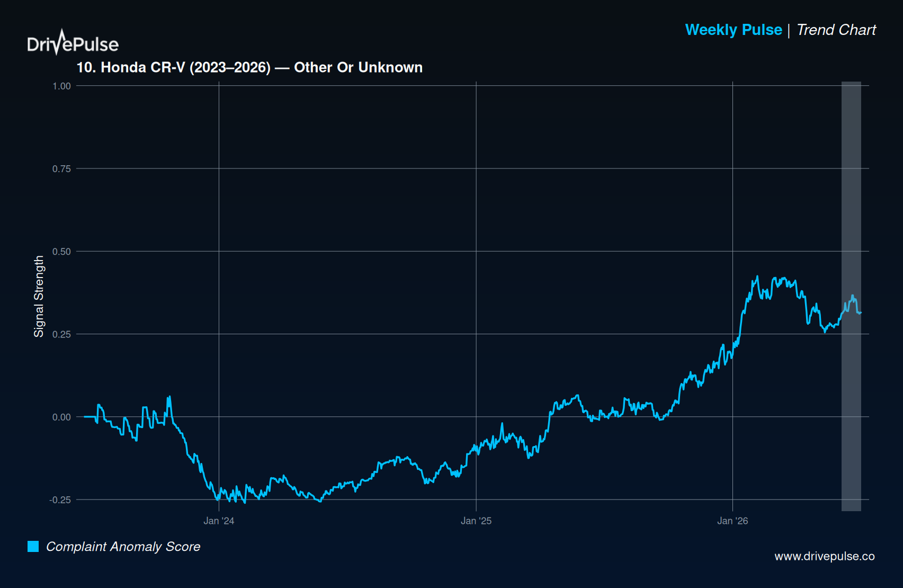Screen dimensions: 903x588
Task: Click the 0.00 y-axis tick label
Action: pyautogui.click(x=61, y=417)
